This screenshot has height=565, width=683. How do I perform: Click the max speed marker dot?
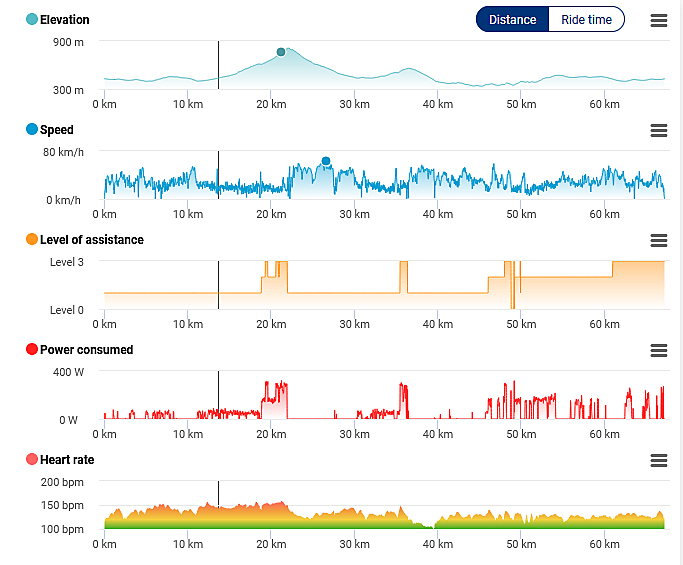tap(326, 161)
